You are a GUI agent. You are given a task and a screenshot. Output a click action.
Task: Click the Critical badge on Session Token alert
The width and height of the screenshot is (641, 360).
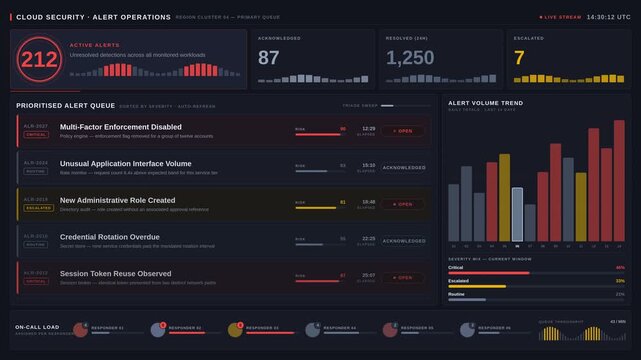click(x=36, y=282)
